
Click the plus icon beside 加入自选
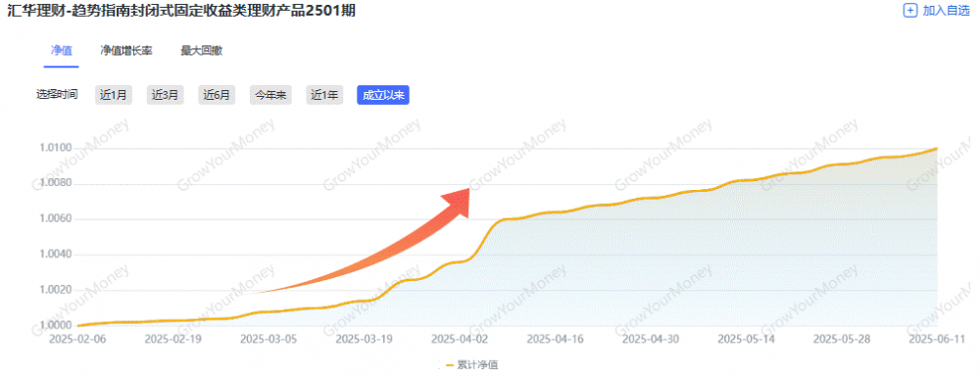pos(910,11)
